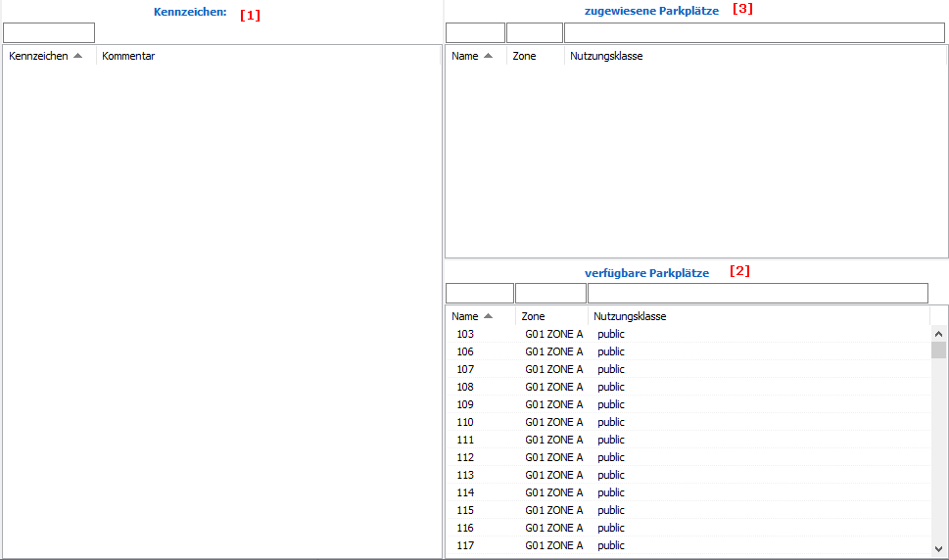Sort license plate list by Kennzeichen column
949x560 pixels.
click(39, 56)
